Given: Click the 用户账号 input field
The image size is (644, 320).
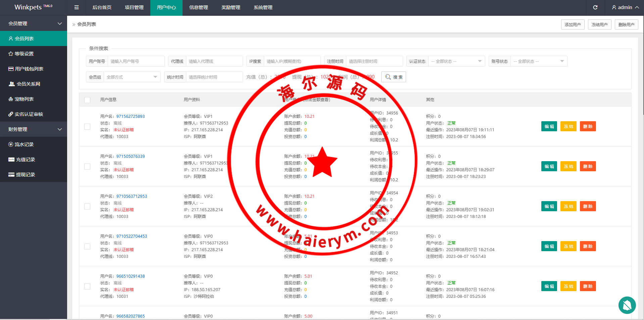Looking at the screenshot, I should point(136,61).
